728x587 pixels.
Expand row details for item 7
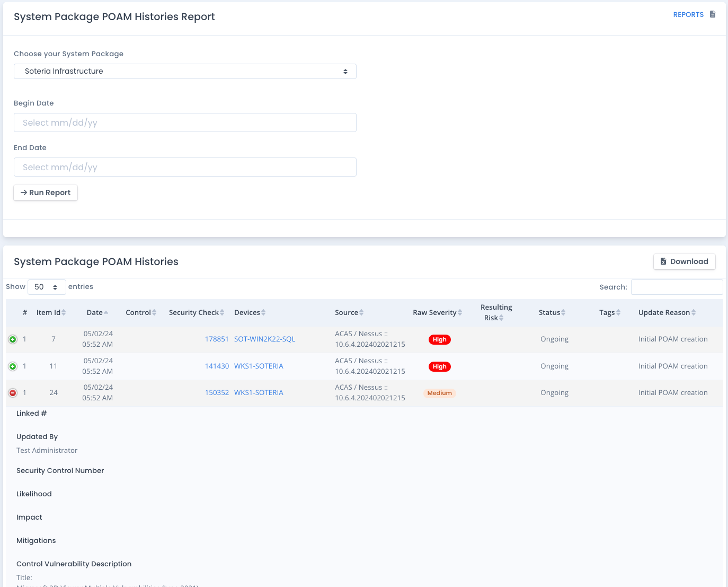tap(13, 339)
